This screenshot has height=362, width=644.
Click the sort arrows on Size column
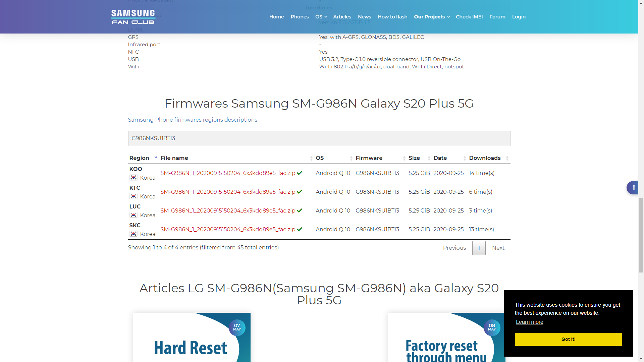coord(429,158)
